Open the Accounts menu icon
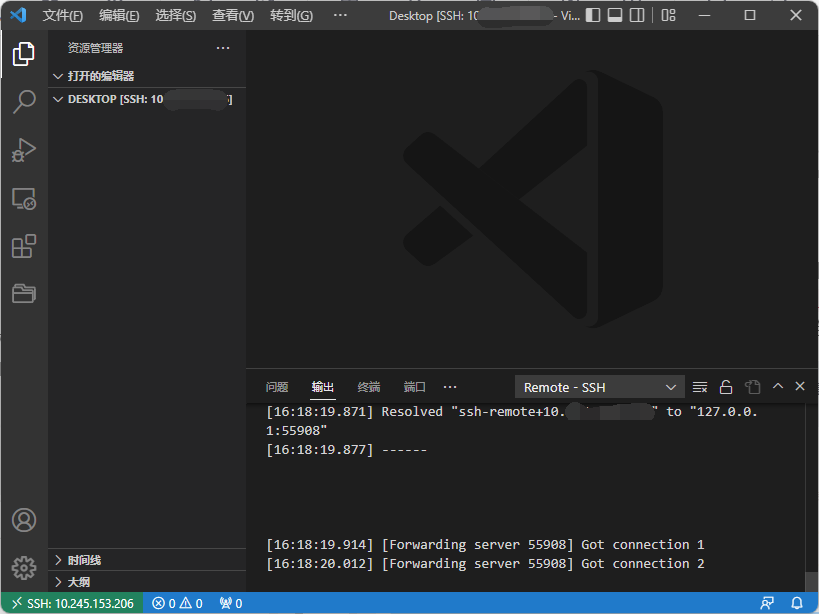 [x=24, y=520]
